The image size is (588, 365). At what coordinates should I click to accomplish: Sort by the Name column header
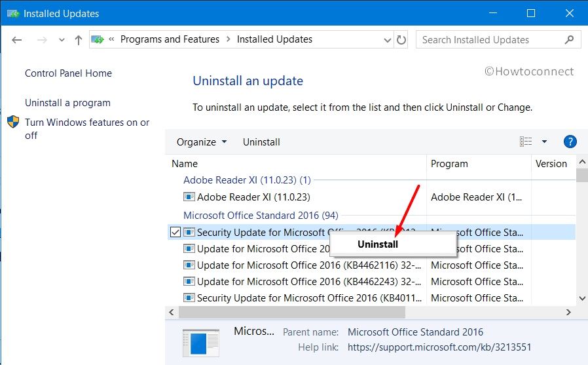(x=185, y=164)
